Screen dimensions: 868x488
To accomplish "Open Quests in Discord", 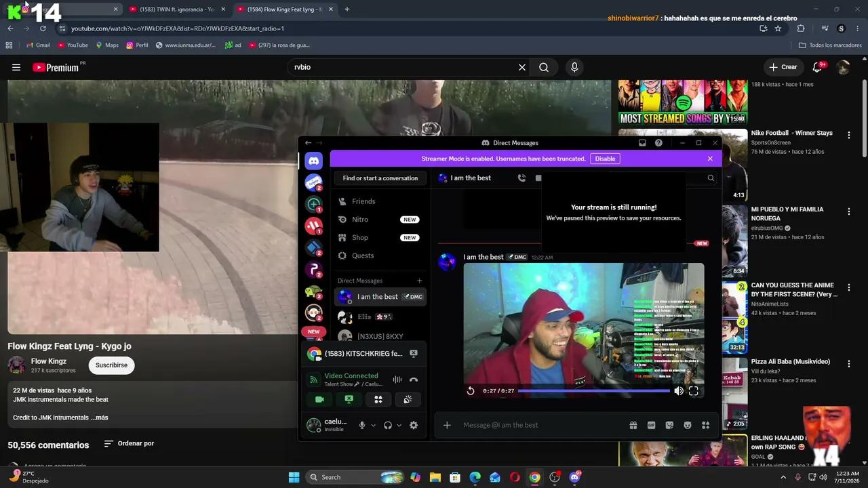I will tap(380, 256).
